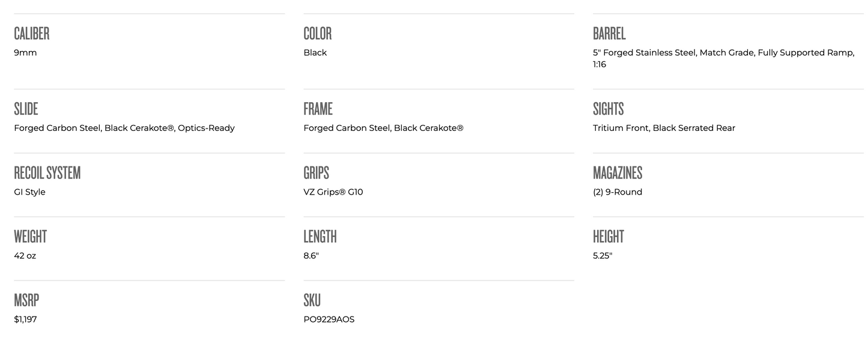Select the PO9229AOS SKU code
This screenshot has width=868, height=343.
329,320
